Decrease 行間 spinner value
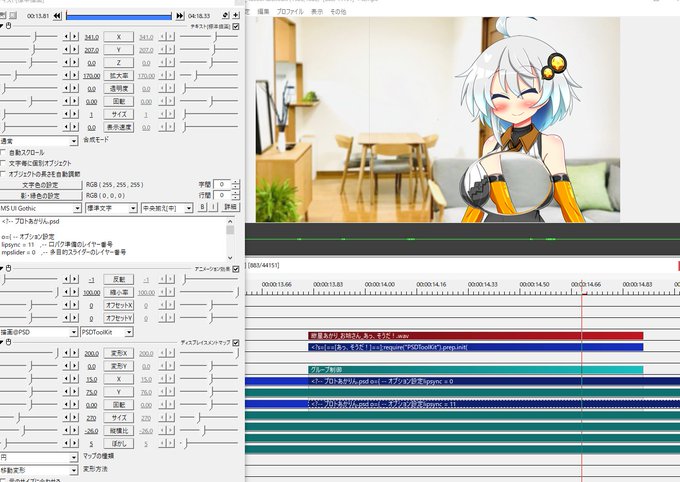680x482 pixels. click(x=235, y=198)
